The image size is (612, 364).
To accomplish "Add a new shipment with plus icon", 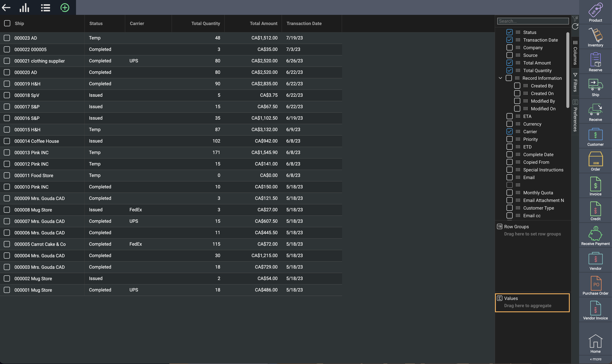I will point(65,8).
